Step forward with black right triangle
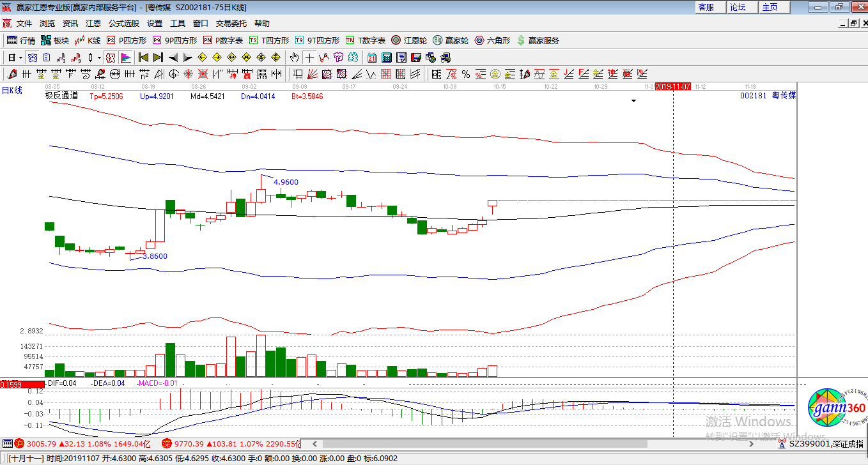868x465 pixels. point(187,57)
